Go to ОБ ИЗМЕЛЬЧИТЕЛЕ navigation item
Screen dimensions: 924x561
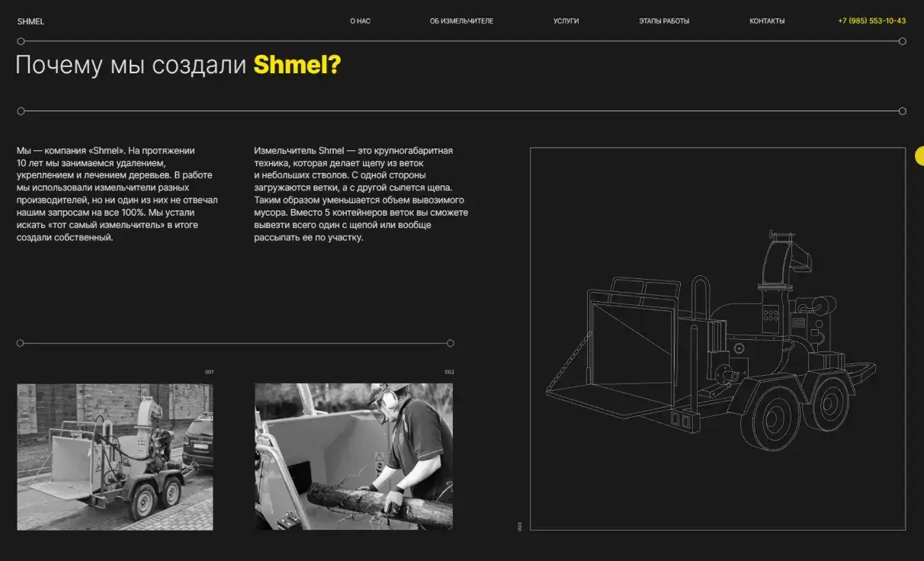[461, 21]
